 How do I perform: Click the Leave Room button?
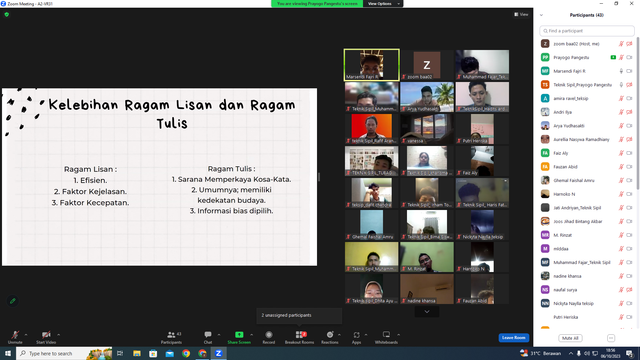(513, 338)
